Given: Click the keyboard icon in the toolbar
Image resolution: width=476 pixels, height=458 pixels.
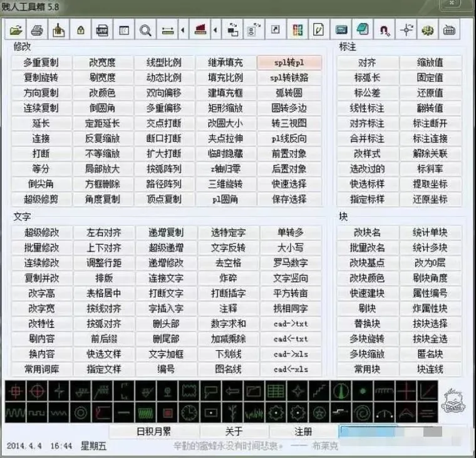Looking at the screenshot, I should pyautogui.click(x=449, y=30).
